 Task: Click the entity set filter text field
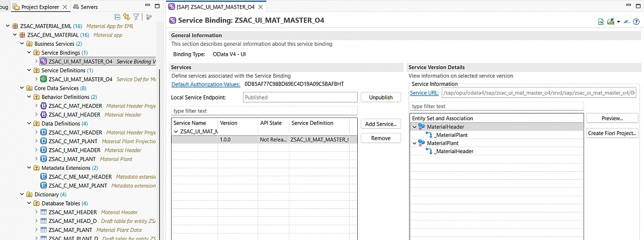[496, 106]
